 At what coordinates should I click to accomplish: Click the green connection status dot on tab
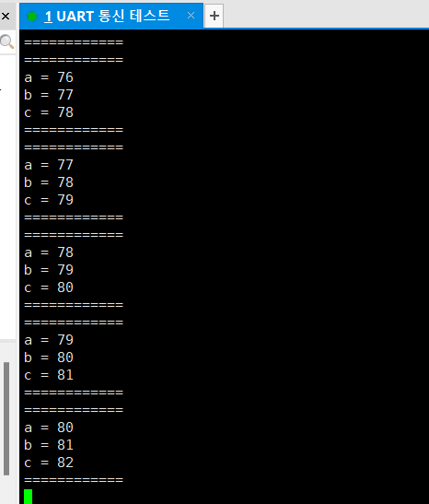32,16
